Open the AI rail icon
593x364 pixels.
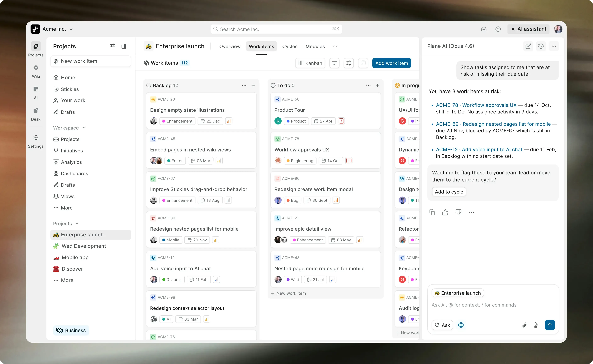(x=36, y=89)
